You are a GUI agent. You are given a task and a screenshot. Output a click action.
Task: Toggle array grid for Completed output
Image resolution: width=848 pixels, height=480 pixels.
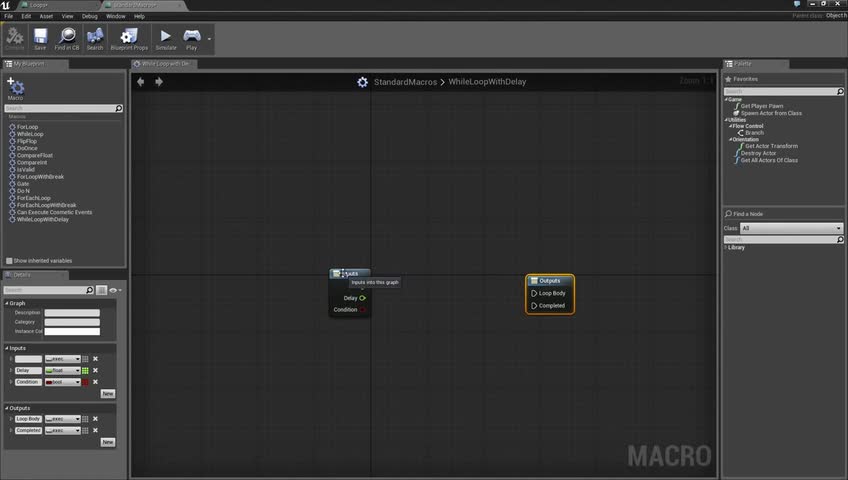click(x=85, y=431)
